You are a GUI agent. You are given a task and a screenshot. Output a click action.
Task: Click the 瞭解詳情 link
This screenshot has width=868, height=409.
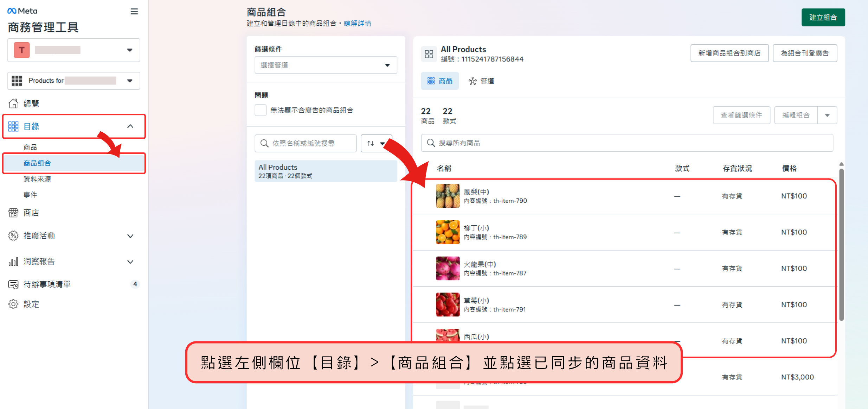(x=357, y=23)
